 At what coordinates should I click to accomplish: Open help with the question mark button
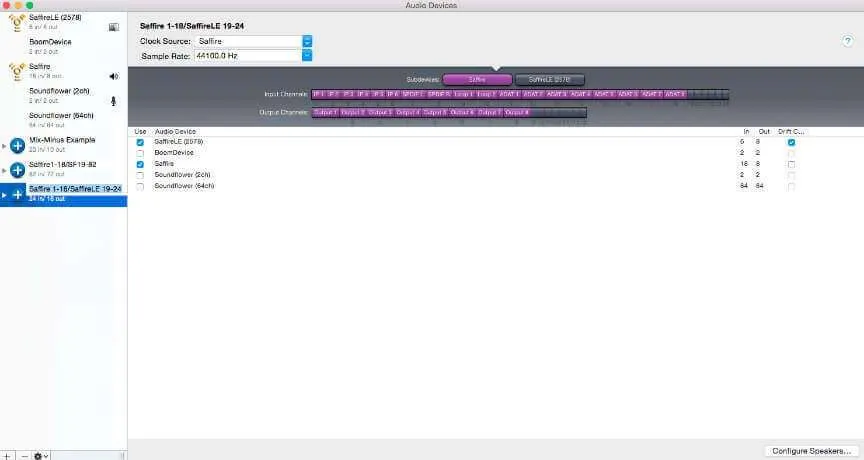click(847, 41)
